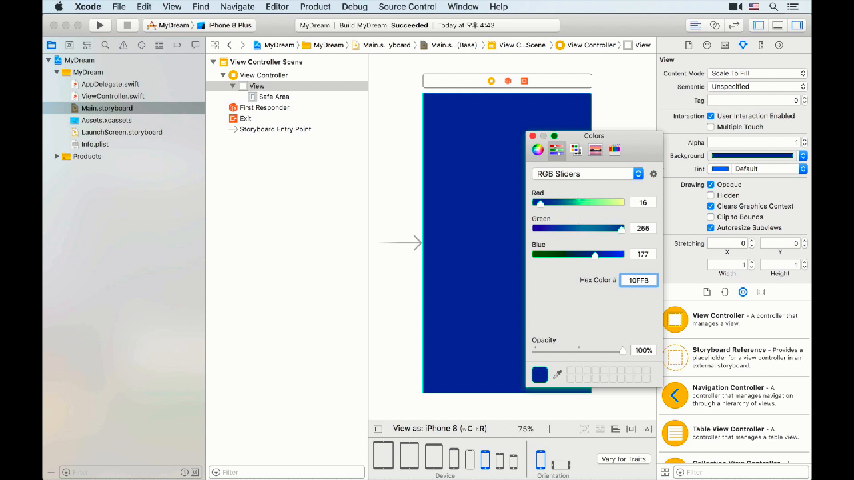Stop the running build

(127, 25)
